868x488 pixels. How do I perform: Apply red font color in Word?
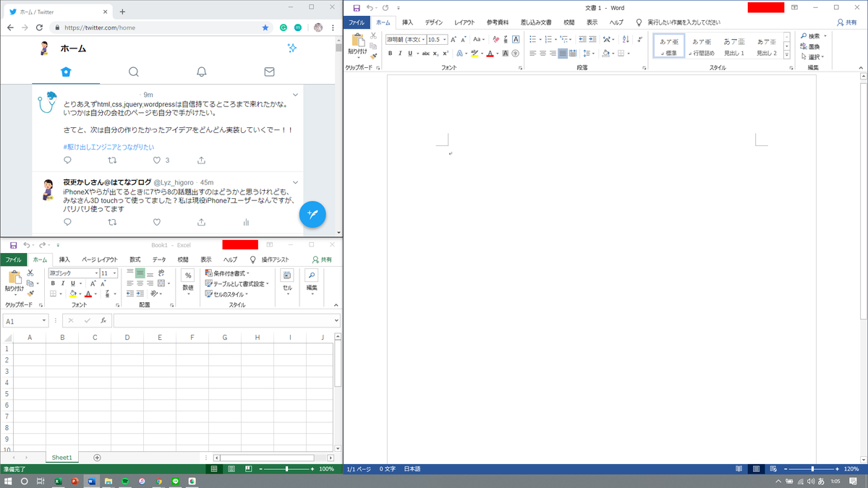(x=490, y=53)
